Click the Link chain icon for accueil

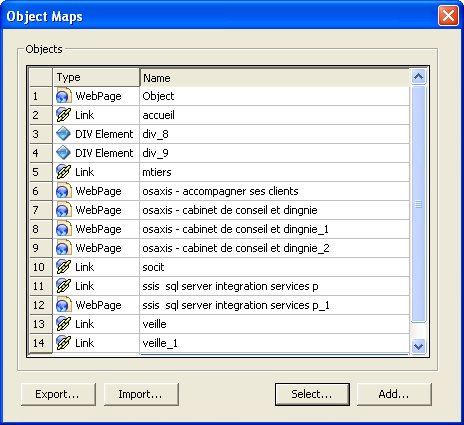tap(63, 115)
